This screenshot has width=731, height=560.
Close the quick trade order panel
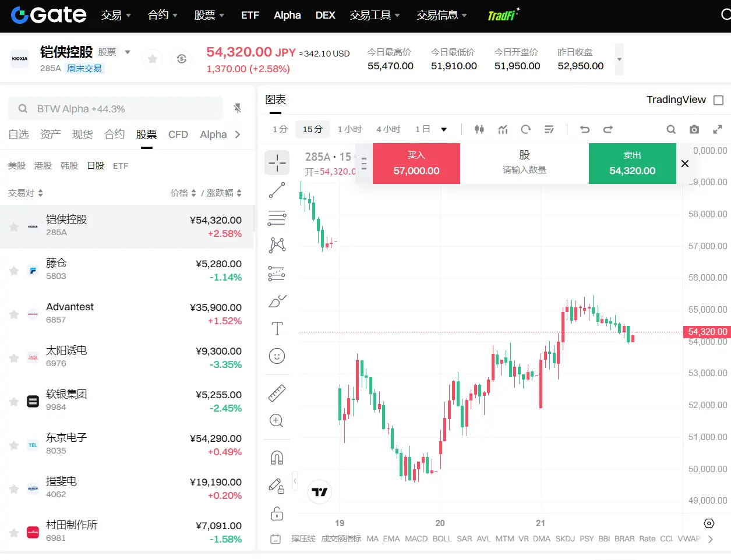tap(685, 164)
